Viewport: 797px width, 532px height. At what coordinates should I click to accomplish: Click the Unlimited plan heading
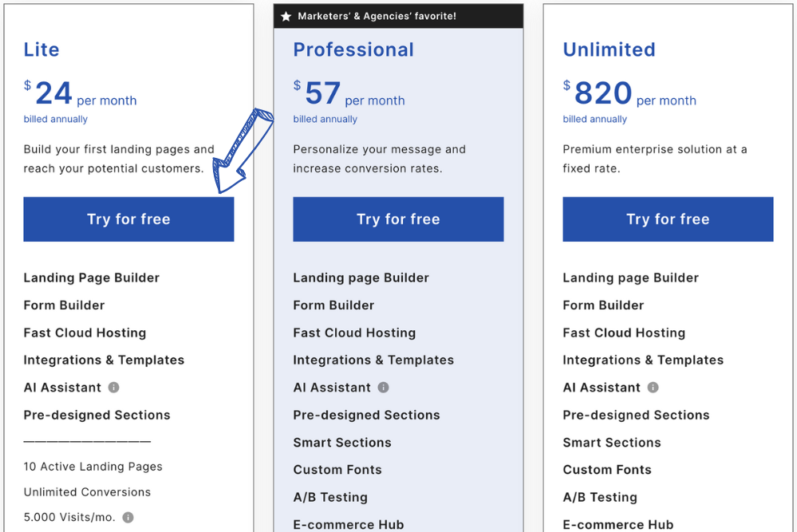coord(609,49)
